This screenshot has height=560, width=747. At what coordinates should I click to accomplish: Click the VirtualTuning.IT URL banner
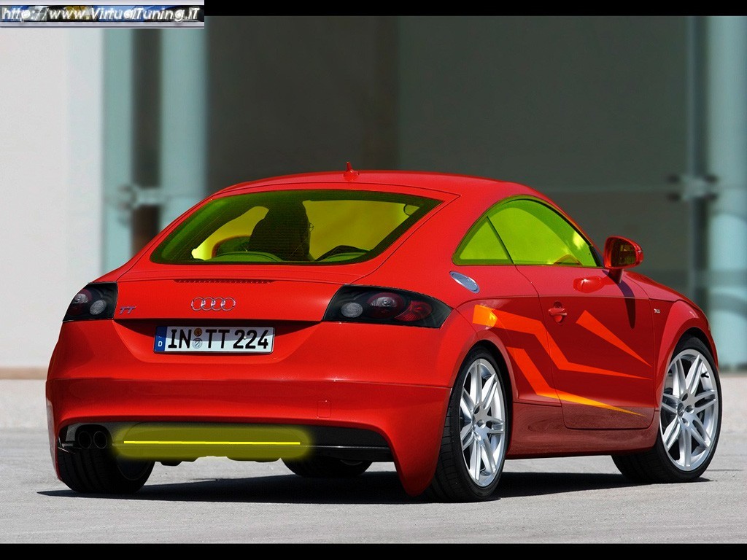(102, 14)
